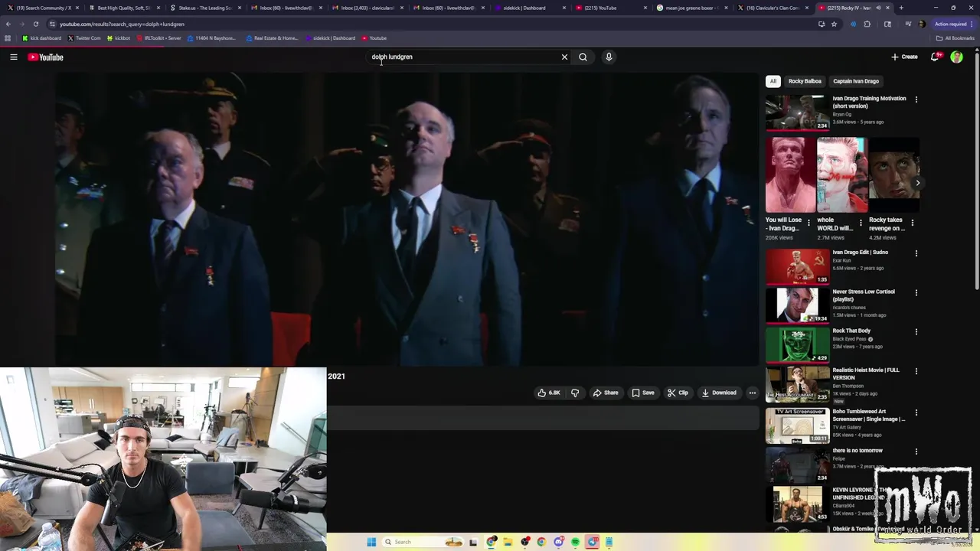Open the Create menu
980x551 pixels.
click(x=904, y=57)
